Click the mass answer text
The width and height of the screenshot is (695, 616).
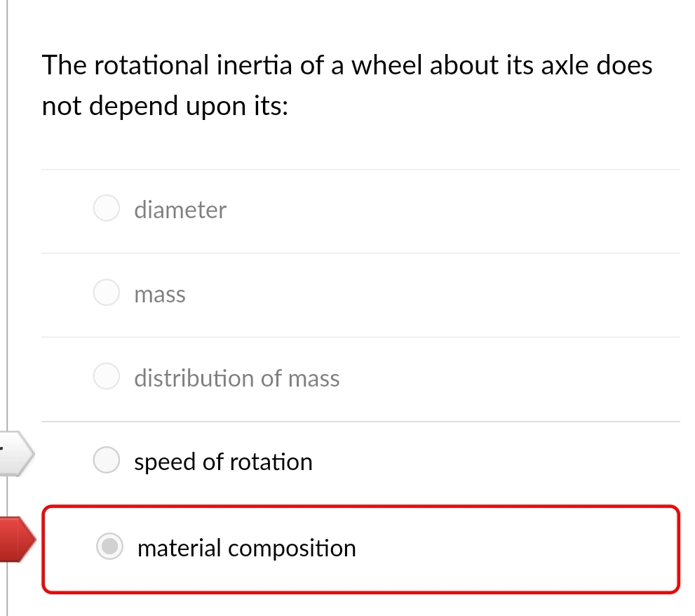pyautogui.click(x=160, y=295)
